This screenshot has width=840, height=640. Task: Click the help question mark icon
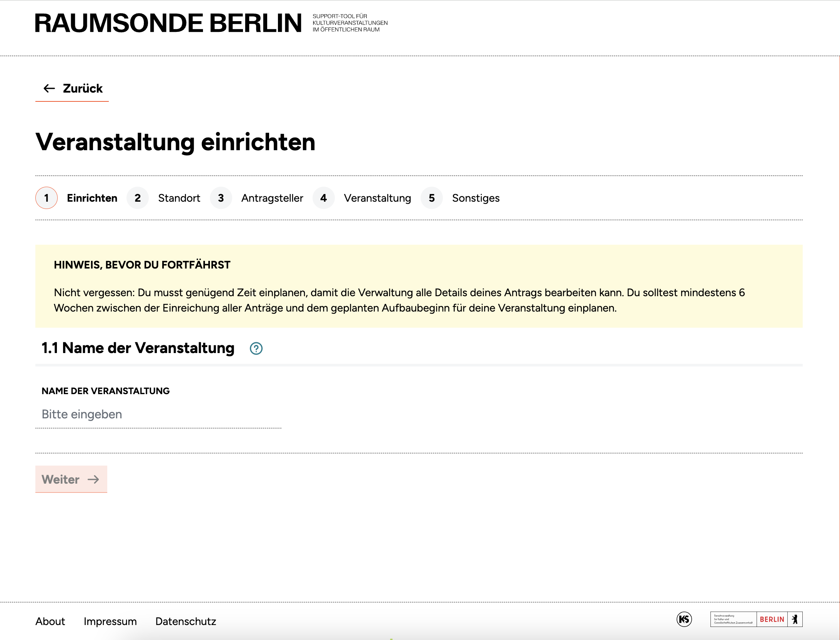point(256,348)
